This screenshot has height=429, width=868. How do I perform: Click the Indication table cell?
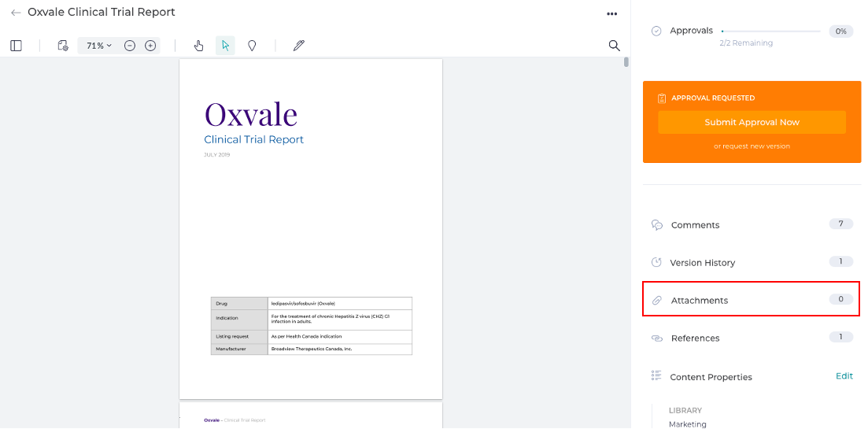point(239,320)
